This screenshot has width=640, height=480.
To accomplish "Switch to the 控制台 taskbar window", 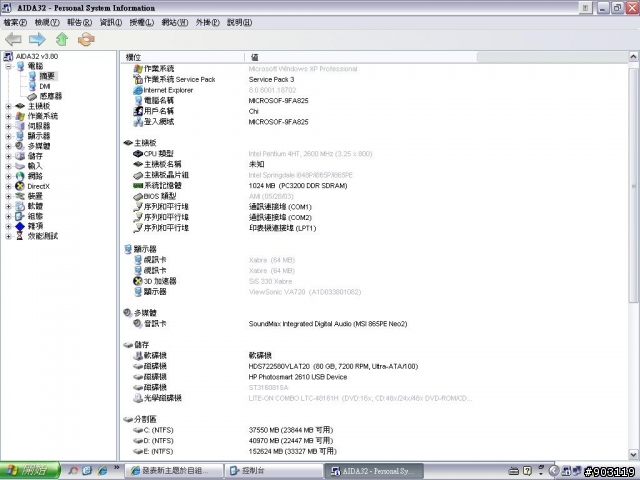I will point(274,471).
